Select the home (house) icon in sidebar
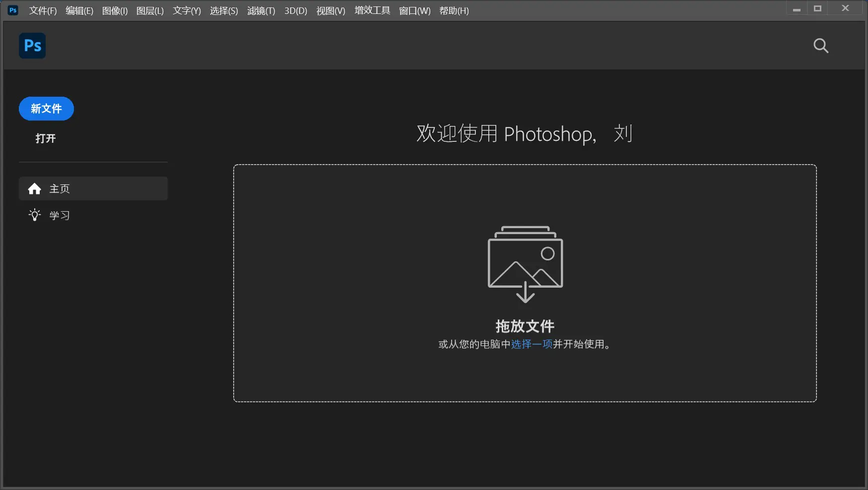Screen dimensions: 868x490 point(34,188)
